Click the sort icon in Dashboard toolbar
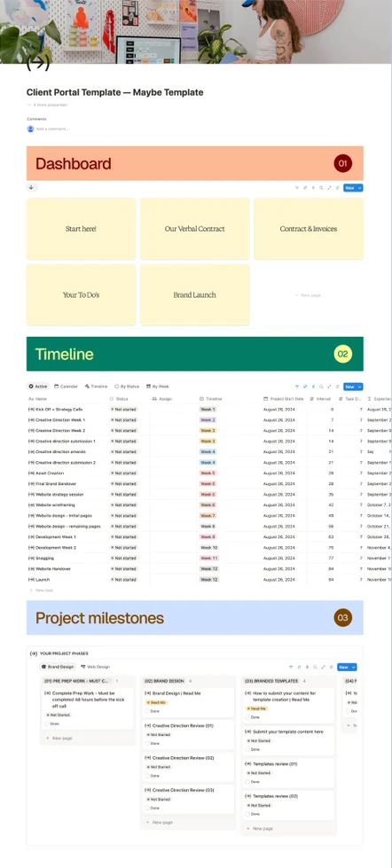 305,188
